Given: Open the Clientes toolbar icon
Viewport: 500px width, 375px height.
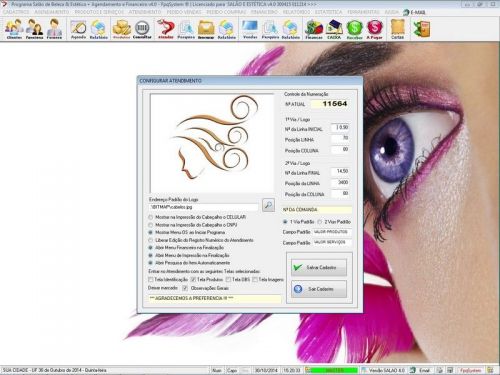Looking at the screenshot, I should [x=14, y=29].
